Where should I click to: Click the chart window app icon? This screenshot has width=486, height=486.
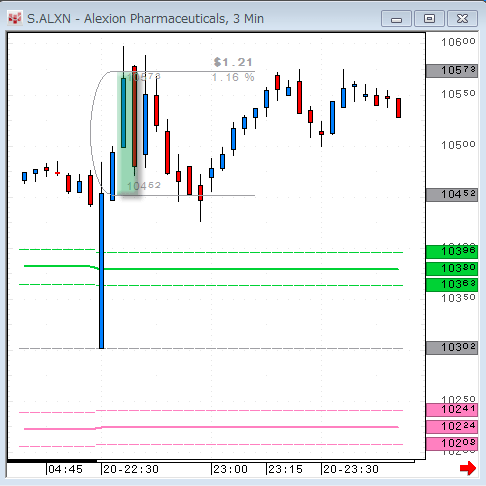(x=14, y=19)
